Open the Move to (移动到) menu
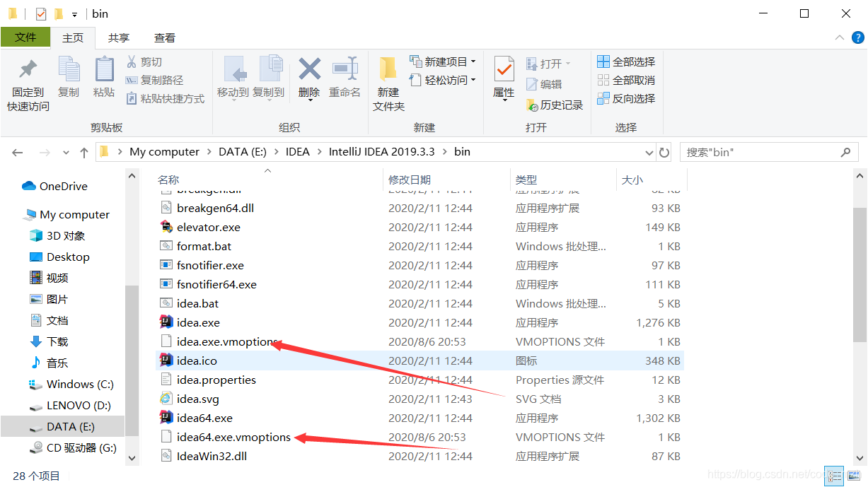This screenshot has height=487, width=868. [233, 78]
